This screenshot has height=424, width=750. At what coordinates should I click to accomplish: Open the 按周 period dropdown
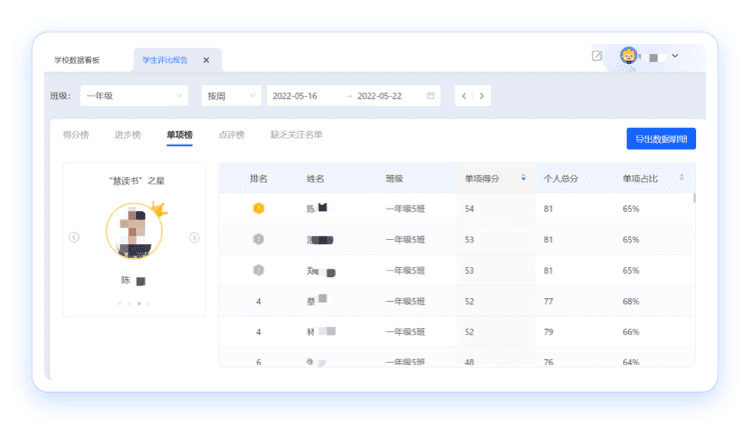tap(229, 96)
